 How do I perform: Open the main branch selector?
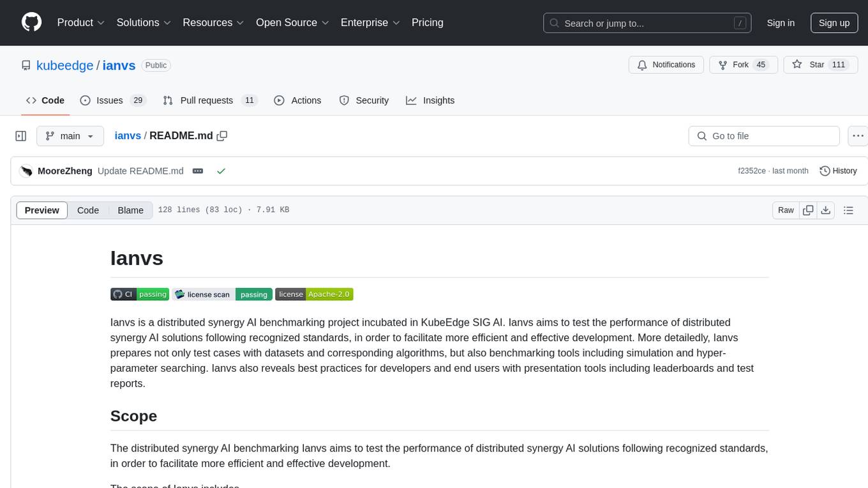pyautogui.click(x=70, y=136)
